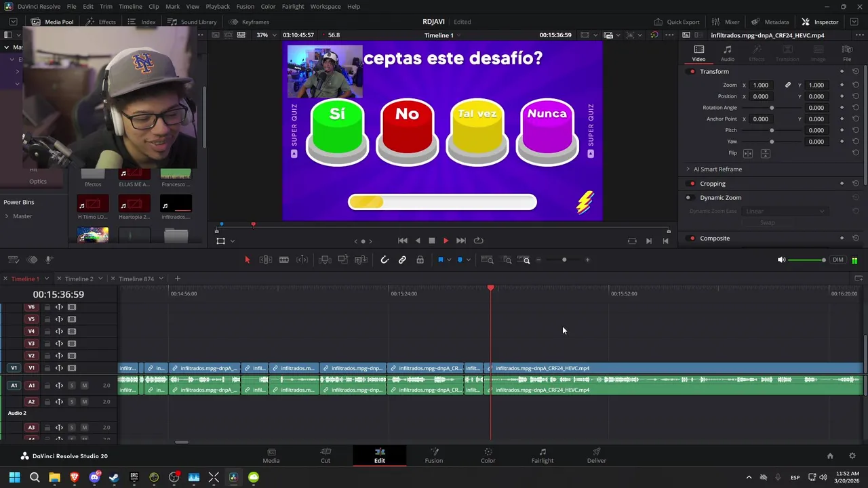Screen dimensions: 868x488
Task: Open the Sound Library panel
Action: click(192, 22)
